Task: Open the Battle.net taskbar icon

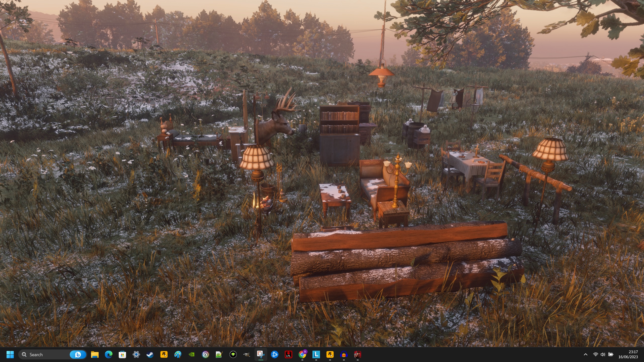Action: tap(275, 354)
